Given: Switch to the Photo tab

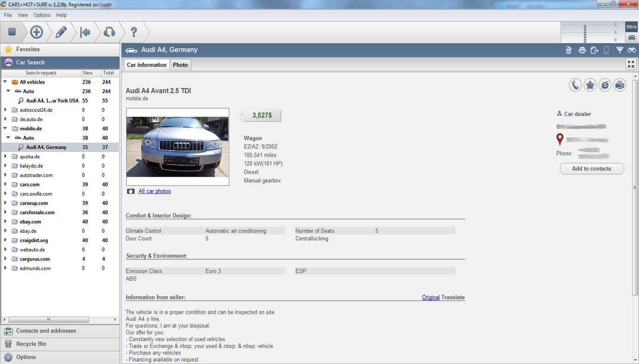Looking at the screenshot, I should pos(181,65).
